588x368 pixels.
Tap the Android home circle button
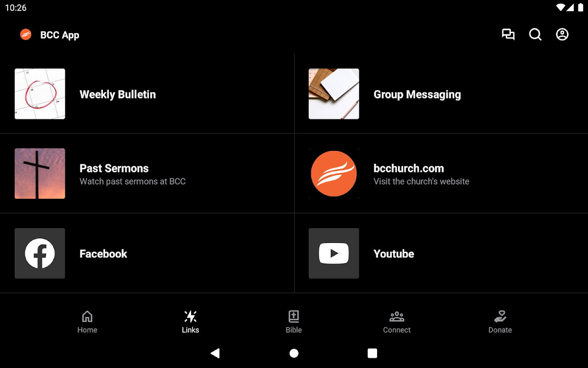tap(294, 353)
